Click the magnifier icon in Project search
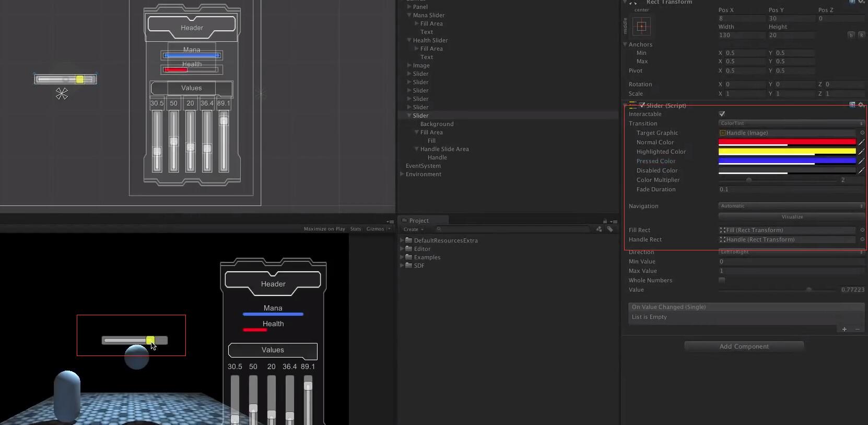 tap(439, 229)
